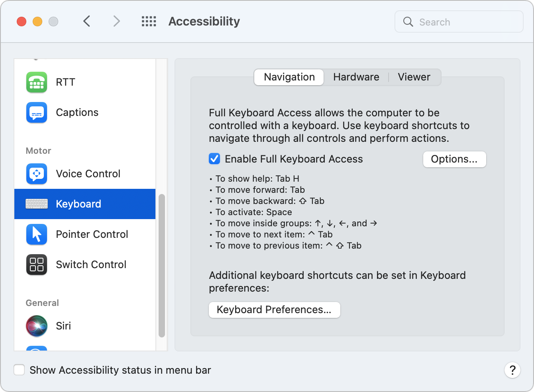Click the Show All grid icon
Viewport: 534px width, 392px height.
pos(149,21)
